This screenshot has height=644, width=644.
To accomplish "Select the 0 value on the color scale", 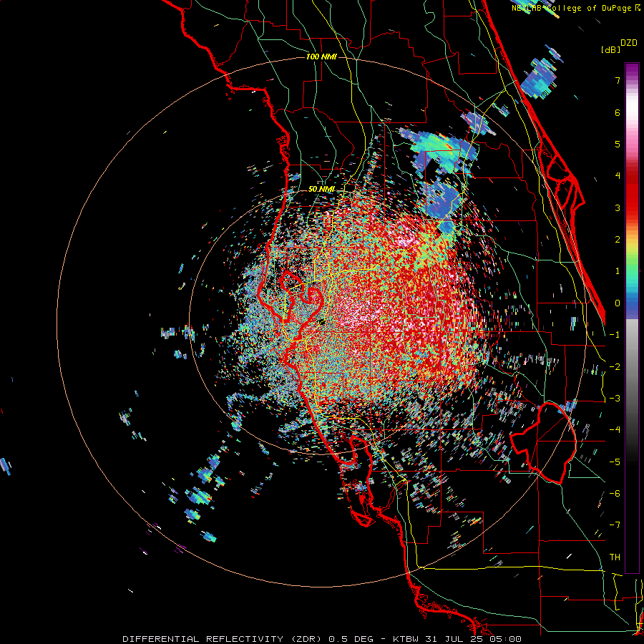I will click(618, 303).
